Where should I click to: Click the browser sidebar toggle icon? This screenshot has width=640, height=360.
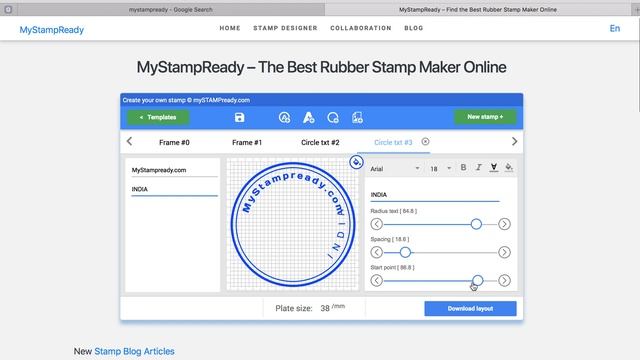(x=8, y=9)
